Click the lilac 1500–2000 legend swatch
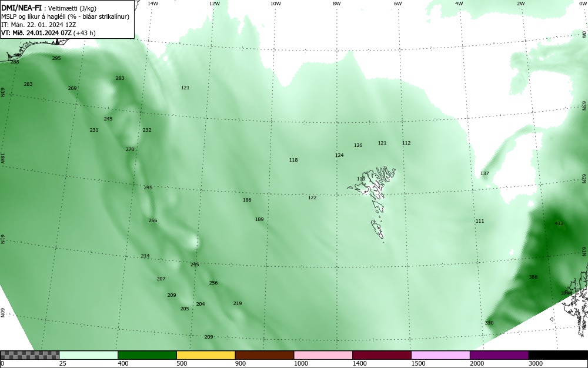 coord(440,355)
